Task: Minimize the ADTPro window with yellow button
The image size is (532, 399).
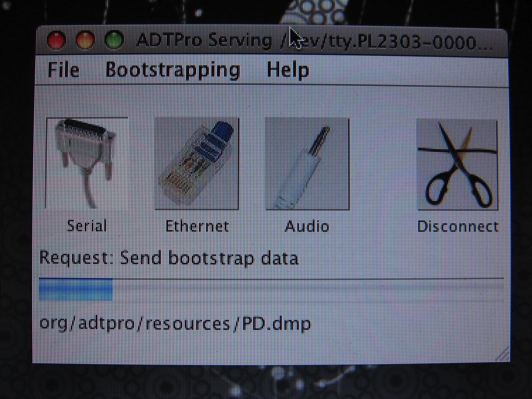Action: (x=85, y=40)
